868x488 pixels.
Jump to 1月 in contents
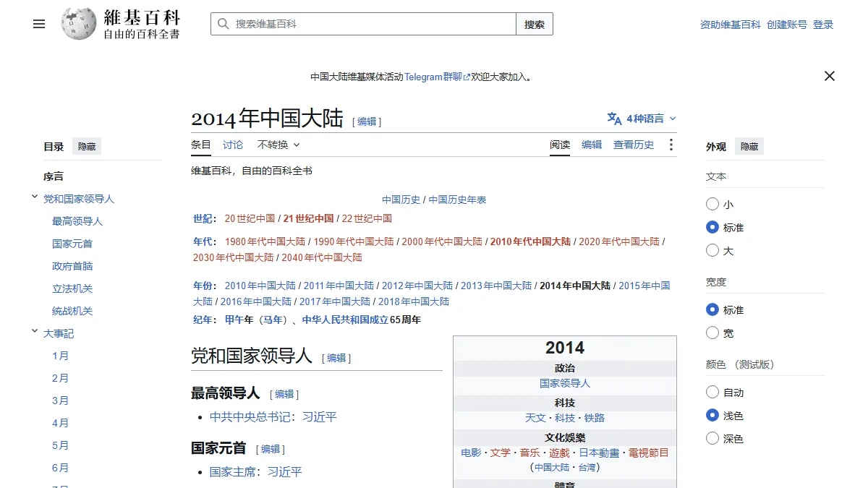[x=61, y=356]
